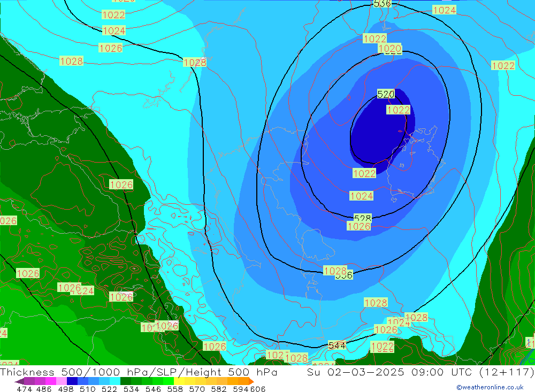The image size is (535, 392).
Task: Select the light pink legend swatch
Action: 62,381
